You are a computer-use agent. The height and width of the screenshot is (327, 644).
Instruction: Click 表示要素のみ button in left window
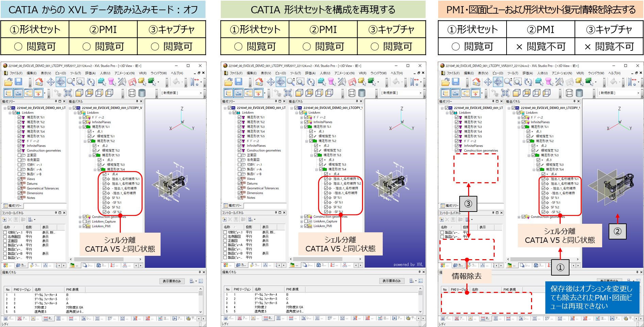point(172,281)
